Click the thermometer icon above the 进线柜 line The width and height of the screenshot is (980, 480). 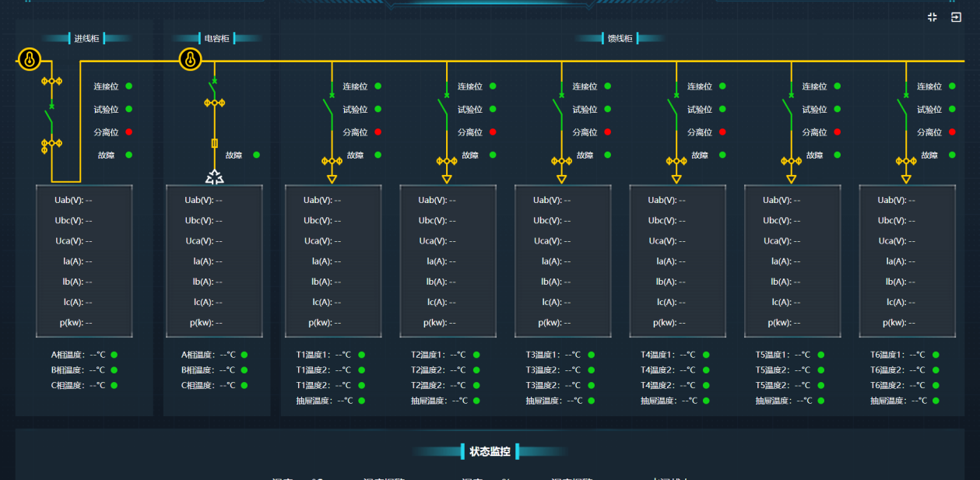click(x=30, y=59)
